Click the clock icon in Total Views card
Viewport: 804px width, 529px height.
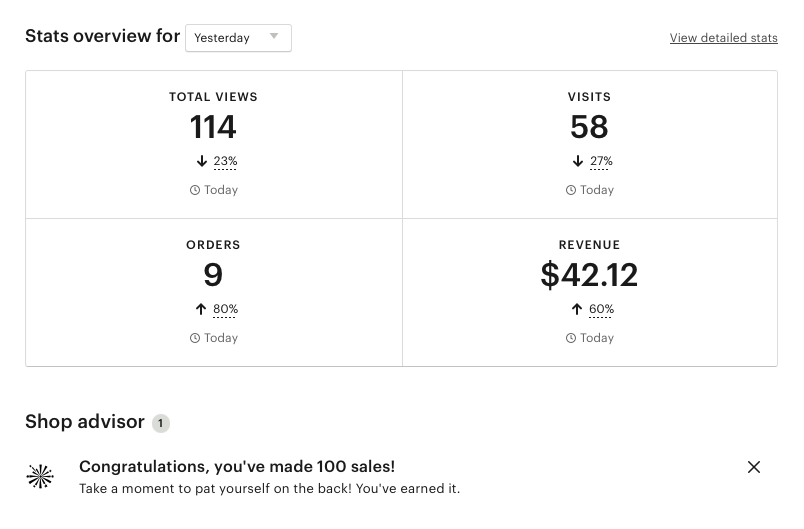(195, 190)
